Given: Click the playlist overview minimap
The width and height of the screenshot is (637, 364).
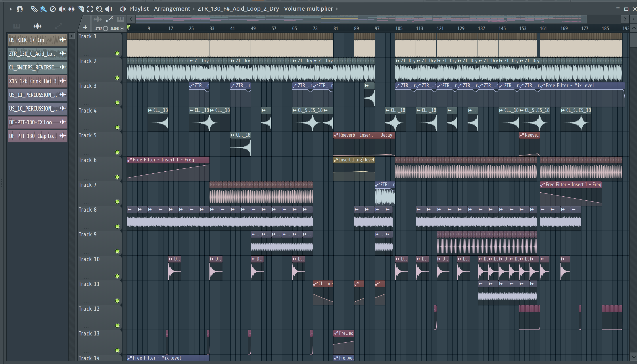Looking at the screenshot, I should pyautogui.click(x=361, y=19).
